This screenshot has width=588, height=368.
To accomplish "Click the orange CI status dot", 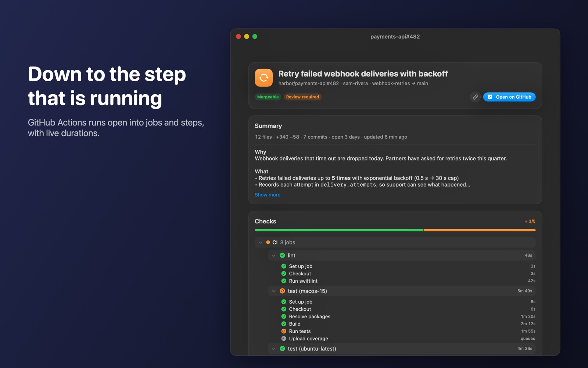I will pyautogui.click(x=268, y=242).
